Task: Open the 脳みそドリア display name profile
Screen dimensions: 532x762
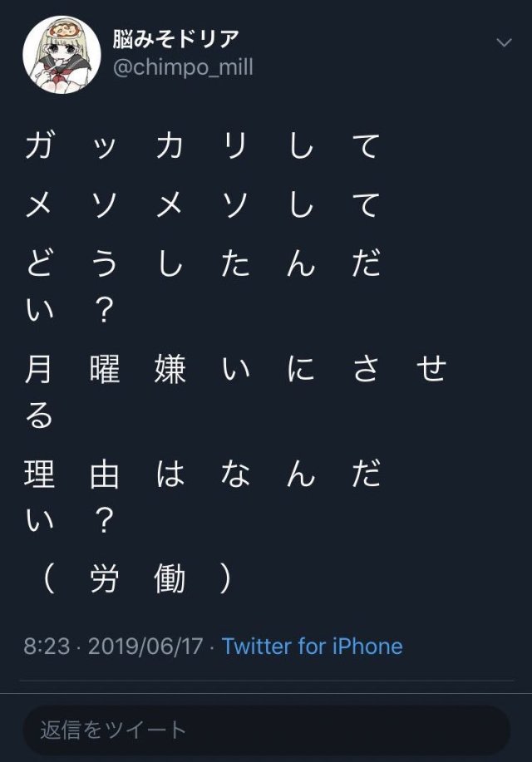Action: point(176,38)
